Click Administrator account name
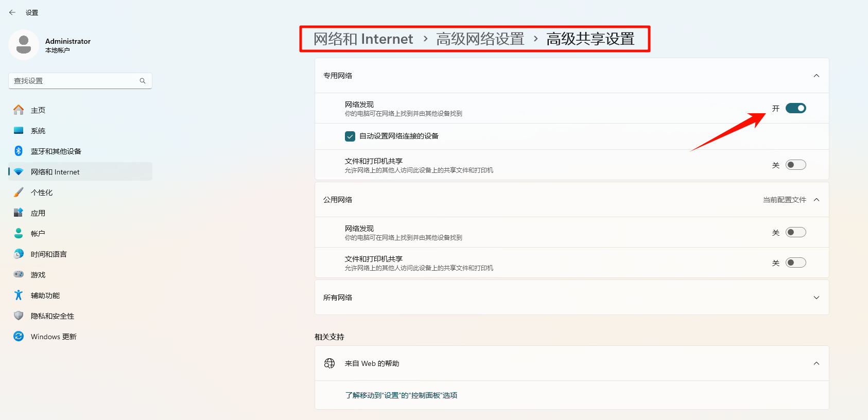868x420 pixels. click(x=68, y=41)
